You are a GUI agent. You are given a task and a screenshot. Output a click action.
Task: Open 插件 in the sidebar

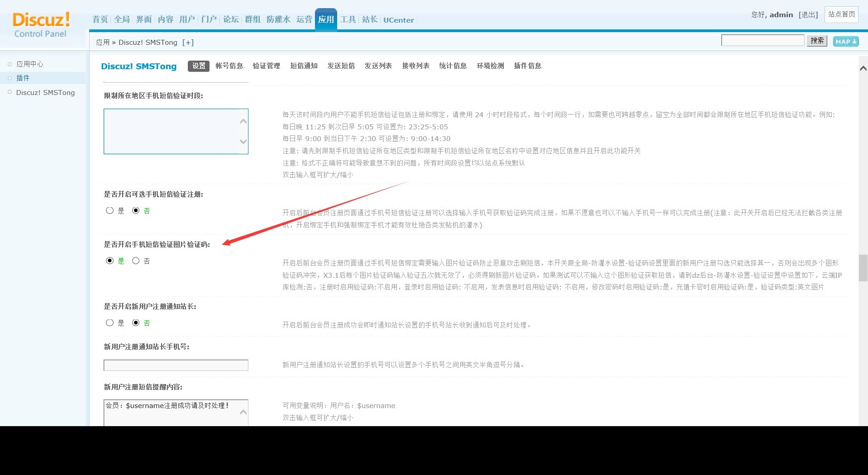coord(23,78)
